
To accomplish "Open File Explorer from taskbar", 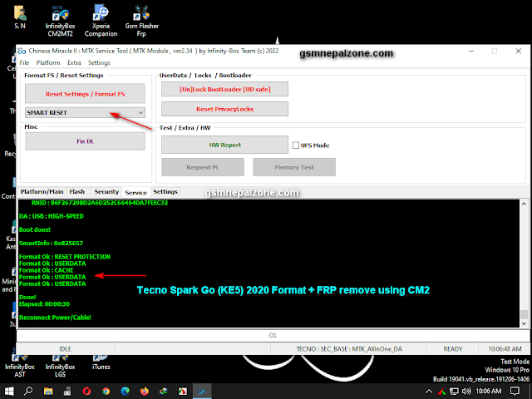I will (48, 392).
